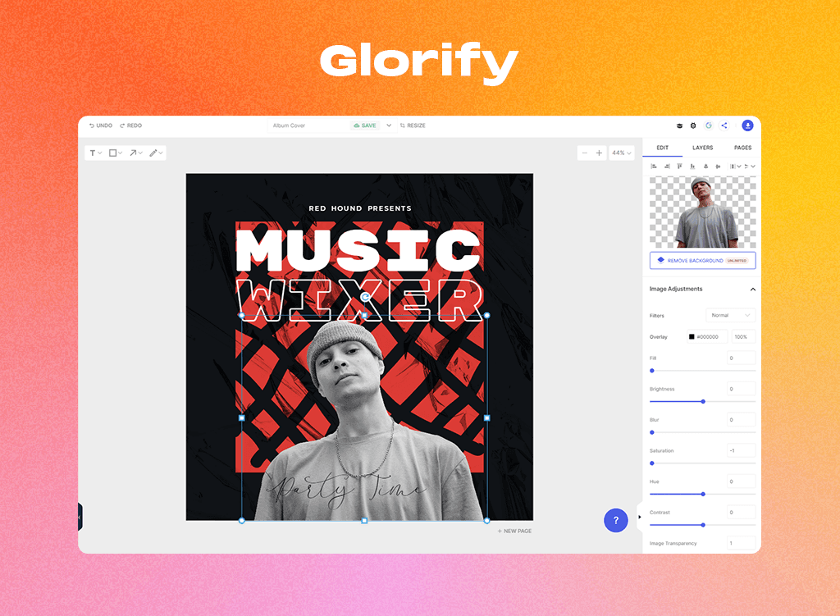Open the layer order dropdown
This screenshot has height=616, width=840.
click(x=750, y=167)
